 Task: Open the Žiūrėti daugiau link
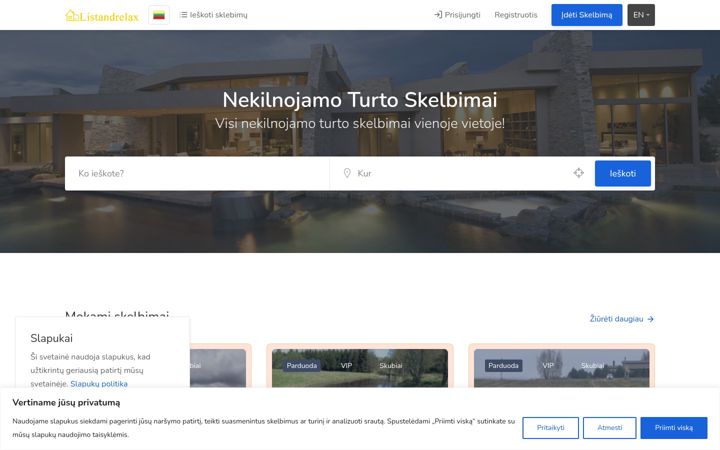click(x=622, y=319)
